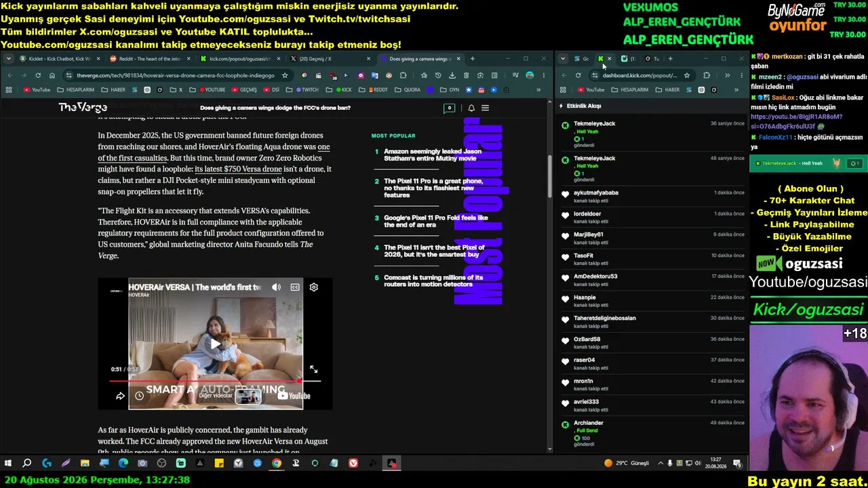
Task: Toggle mute on the HOVERAir video
Action: point(277,287)
